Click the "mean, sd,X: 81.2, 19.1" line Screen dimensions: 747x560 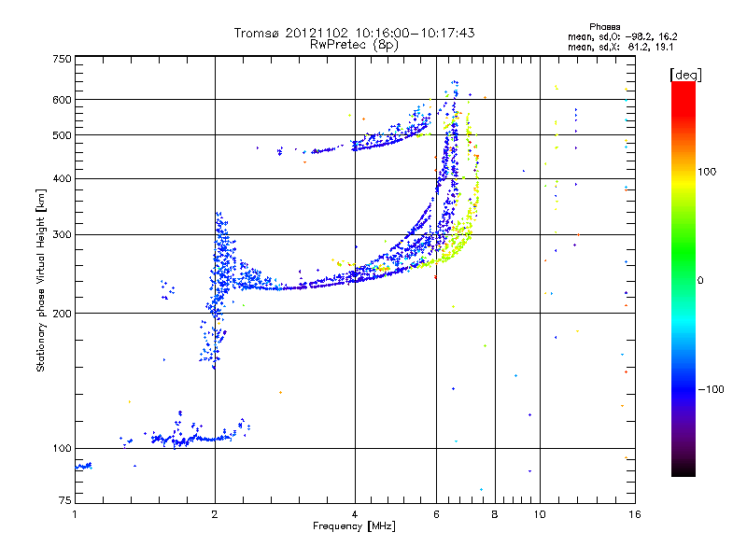tap(620, 47)
